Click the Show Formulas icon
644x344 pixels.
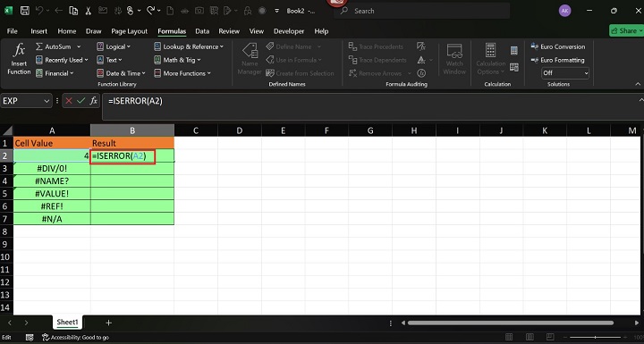tap(421, 46)
